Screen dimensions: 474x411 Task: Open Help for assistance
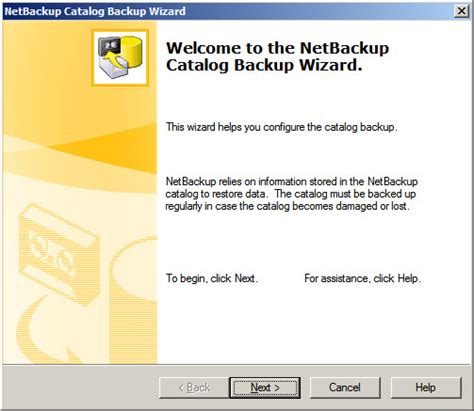click(x=426, y=388)
